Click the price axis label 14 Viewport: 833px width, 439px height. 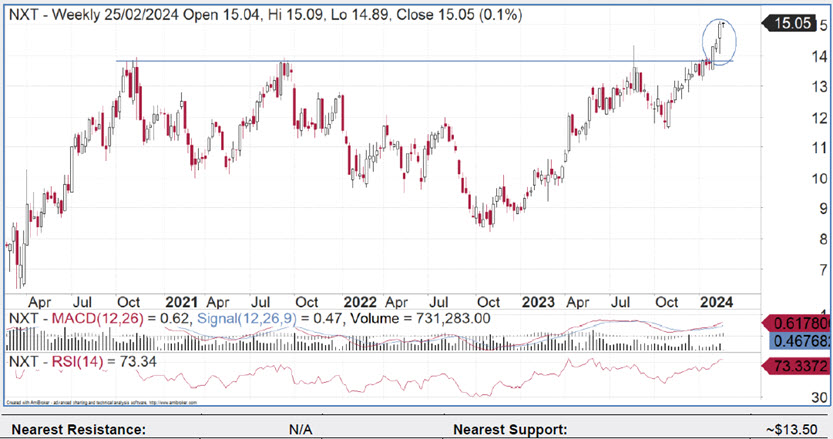pyautogui.click(x=820, y=55)
